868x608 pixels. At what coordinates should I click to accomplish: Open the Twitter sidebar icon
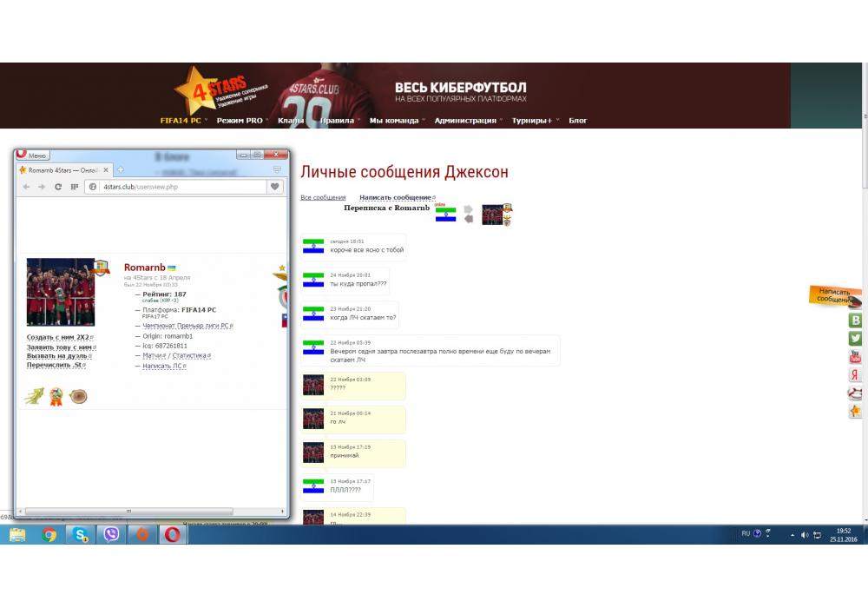click(856, 339)
